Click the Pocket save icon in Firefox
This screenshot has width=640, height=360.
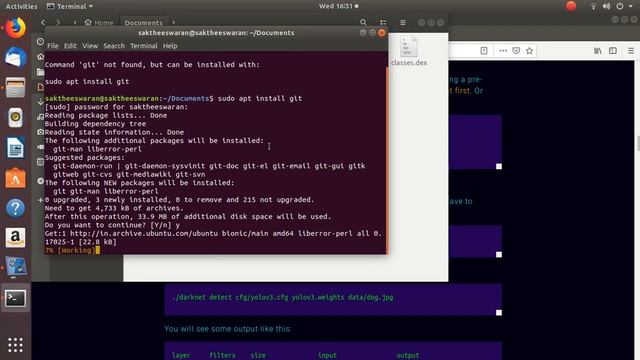coord(516,51)
